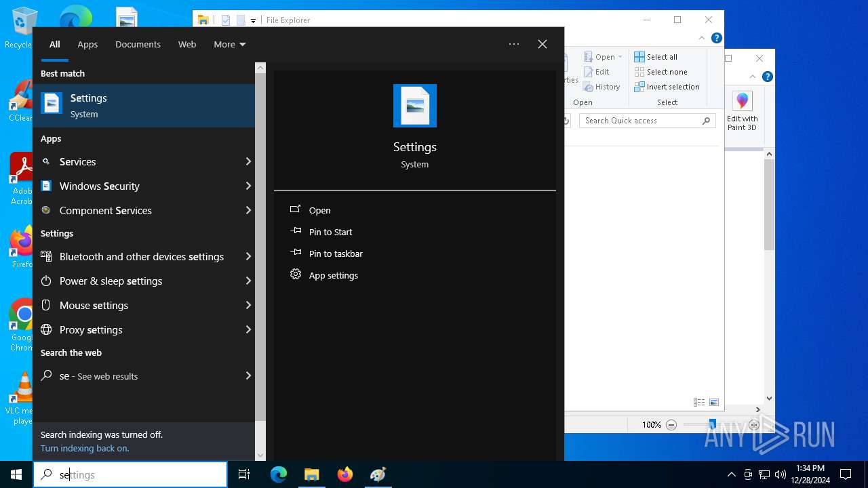Show hidden system tray icons
The width and height of the screenshot is (868, 488).
[731, 474]
